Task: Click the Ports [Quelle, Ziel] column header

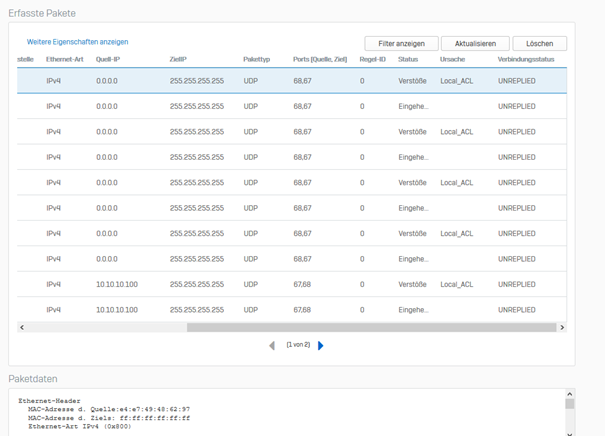Action: (x=320, y=59)
